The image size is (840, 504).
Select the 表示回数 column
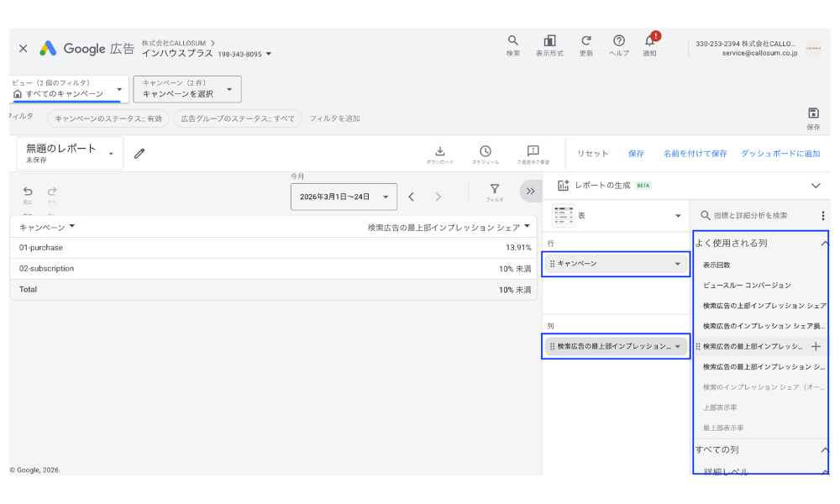pos(717,265)
